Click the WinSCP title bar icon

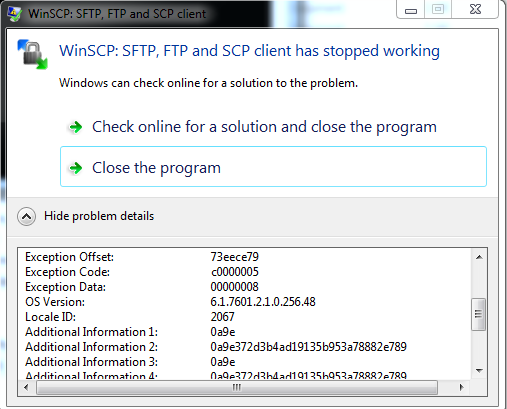[14, 14]
